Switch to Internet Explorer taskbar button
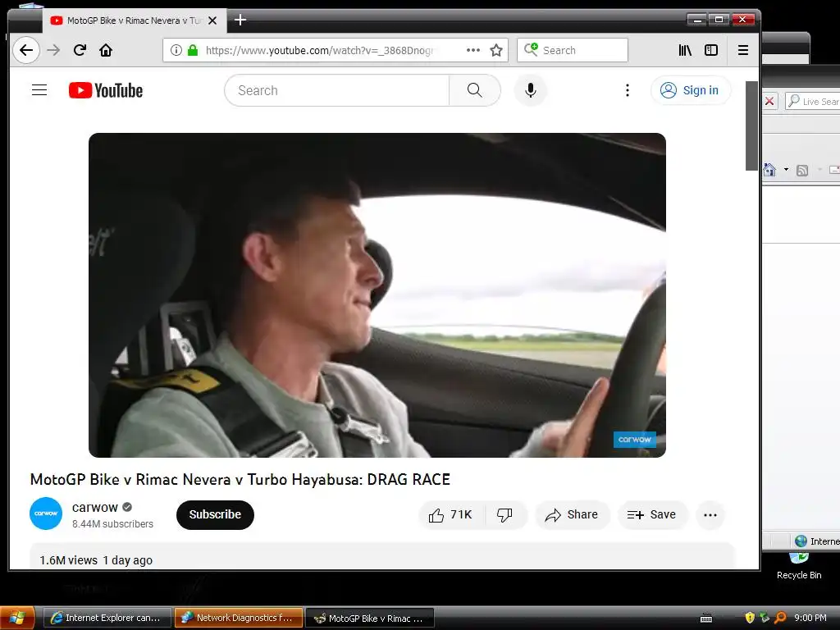 tap(107, 618)
